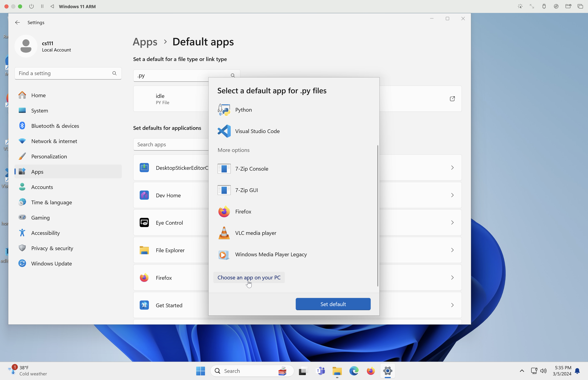
Task: Click the Eye Control app icon
Action: (x=144, y=223)
